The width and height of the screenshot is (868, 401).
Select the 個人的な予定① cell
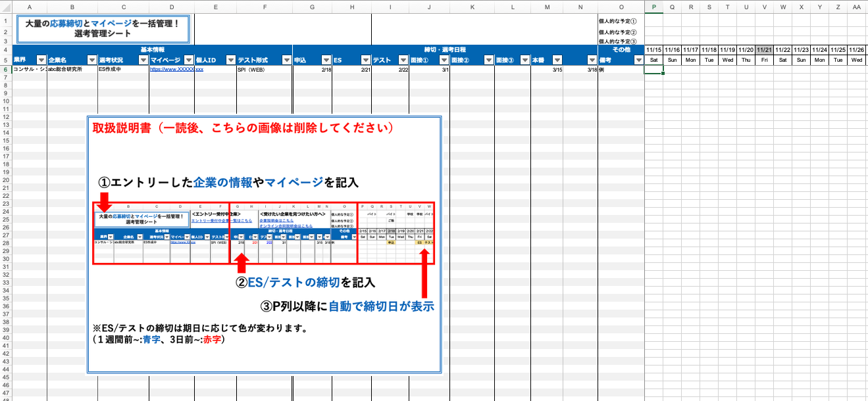click(x=620, y=21)
